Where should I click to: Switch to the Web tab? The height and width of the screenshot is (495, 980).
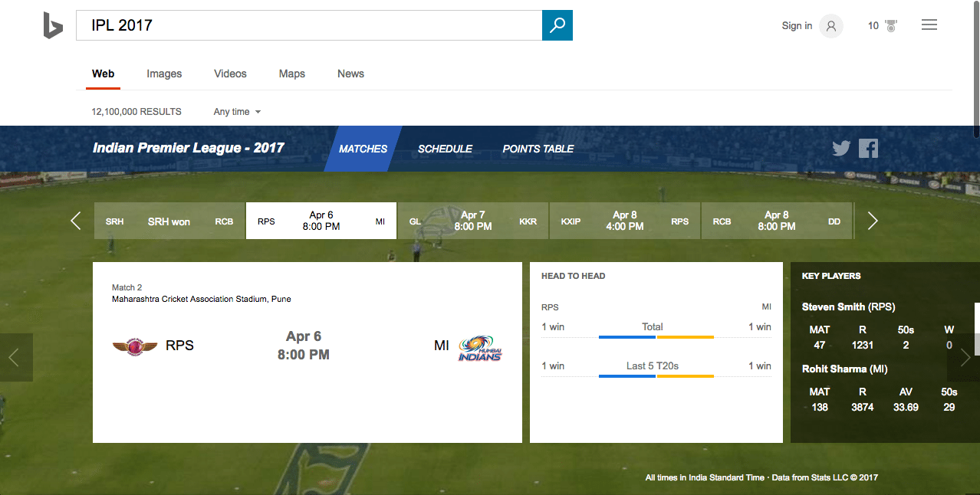pos(103,74)
